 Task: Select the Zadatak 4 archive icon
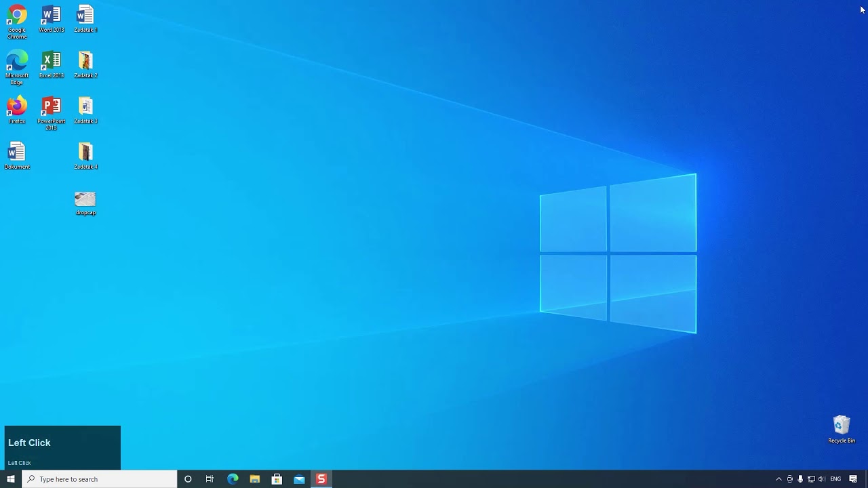85,156
